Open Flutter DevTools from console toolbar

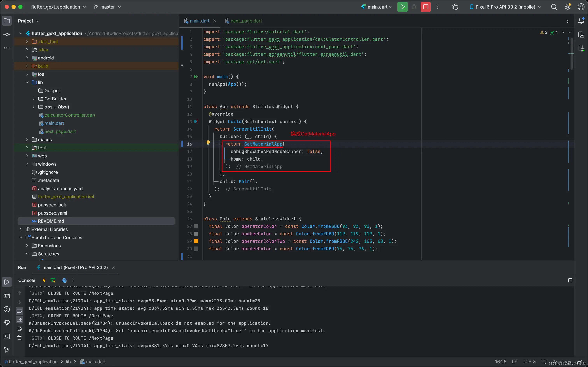coord(64,280)
